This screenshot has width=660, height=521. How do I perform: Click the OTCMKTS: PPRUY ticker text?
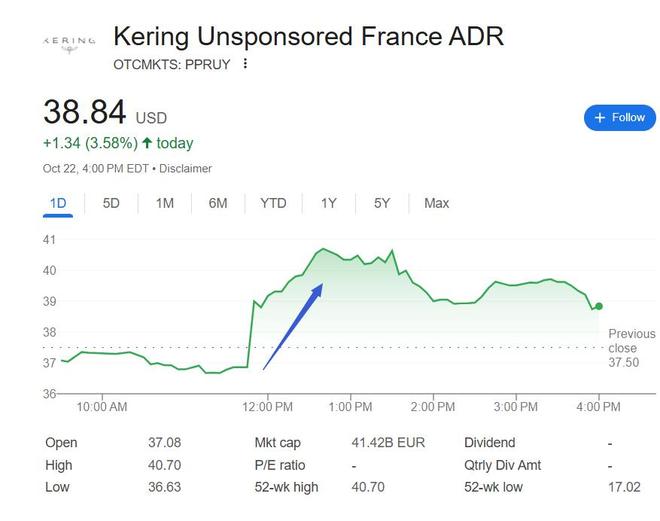[172, 64]
